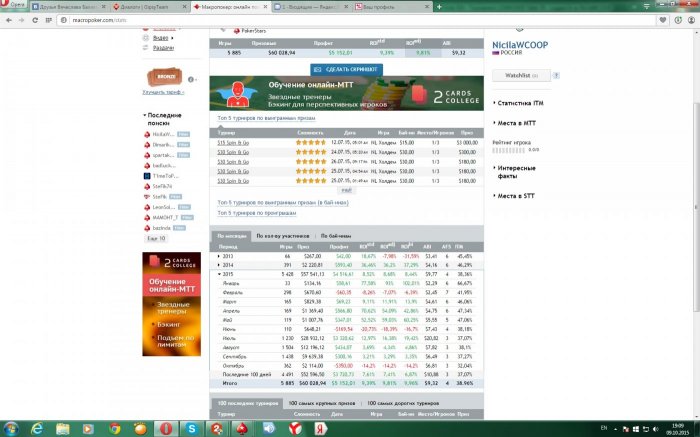Screen dimensions: 700x437
Task: Switch to Друзья Вячеслава tab
Action: click(x=70, y=7)
